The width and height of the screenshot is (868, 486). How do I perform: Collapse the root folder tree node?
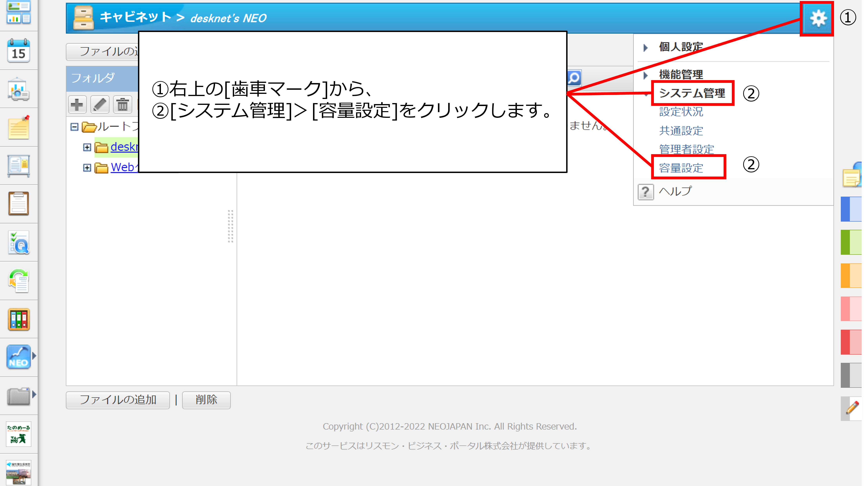tap(74, 127)
